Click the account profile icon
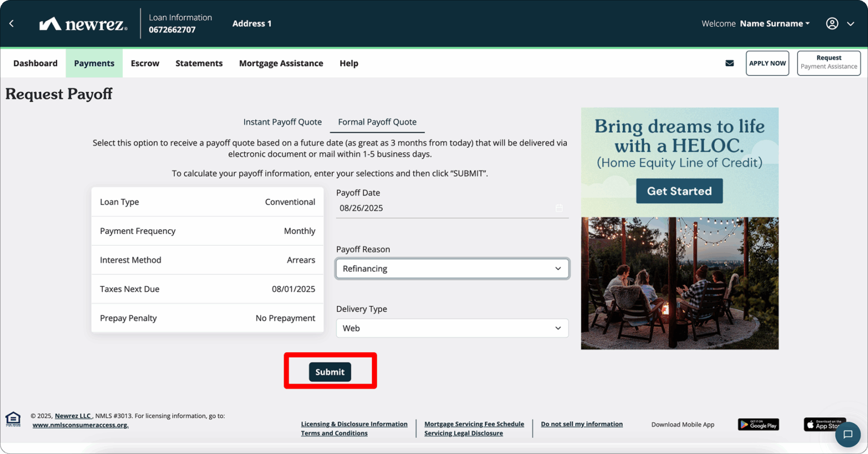This screenshot has height=454, width=868. click(x=832, y=23)
